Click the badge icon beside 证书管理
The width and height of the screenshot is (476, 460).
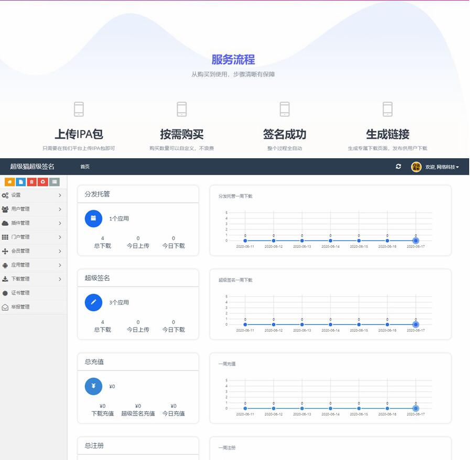click(5, 293)
